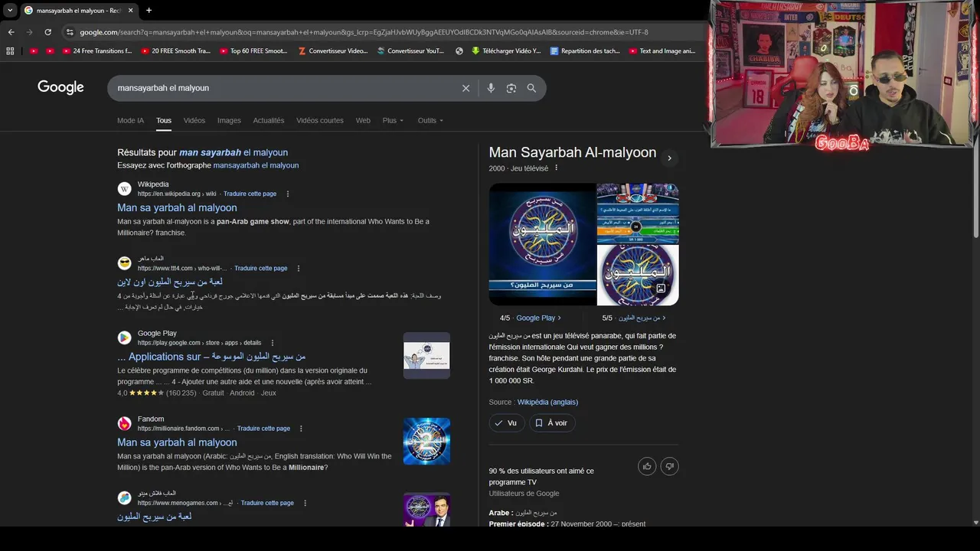
Task: Click Traduire cette page for Wikipedia result
Action: point(250,194)
